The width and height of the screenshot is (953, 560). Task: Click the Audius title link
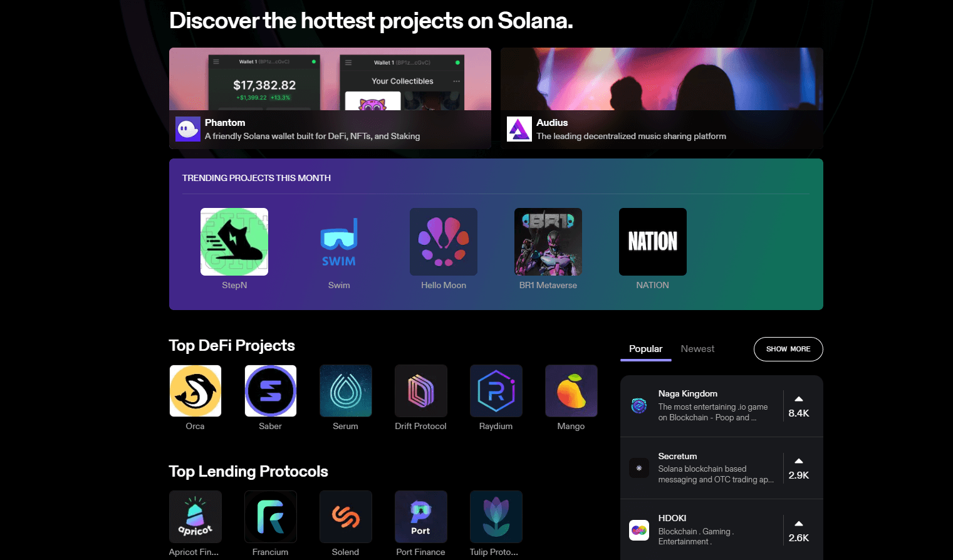click(552, 123)
